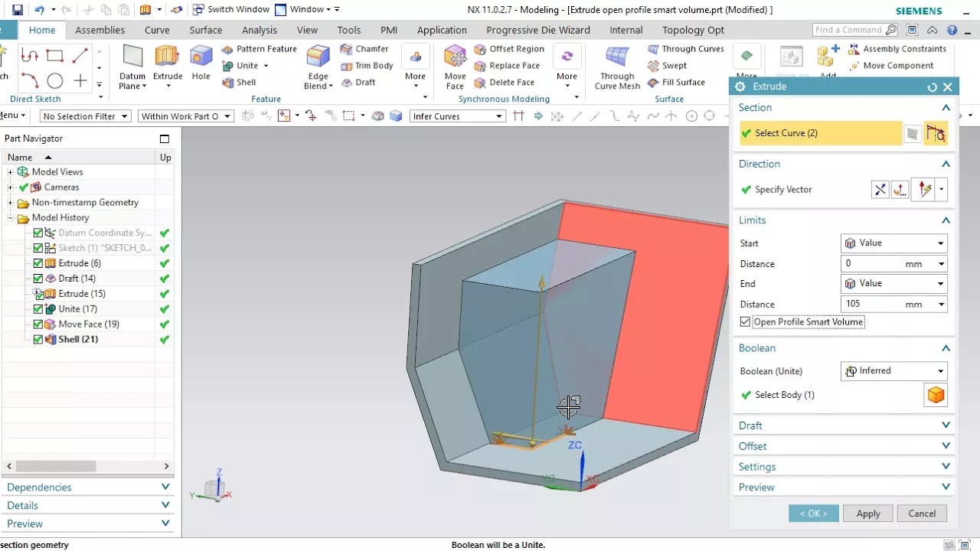
Task: Click the Move Component command
Action: click(891, 66)
